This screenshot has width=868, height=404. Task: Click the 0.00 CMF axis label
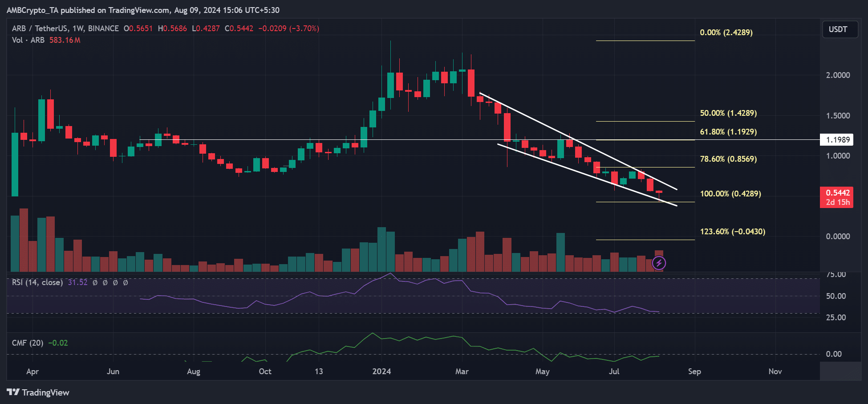tap(834, 354)
